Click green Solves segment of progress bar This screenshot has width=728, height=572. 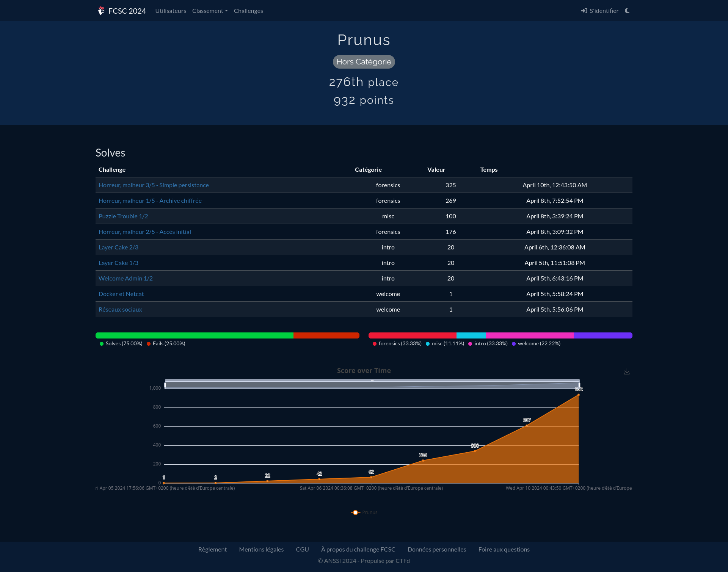tap(195, 335)
